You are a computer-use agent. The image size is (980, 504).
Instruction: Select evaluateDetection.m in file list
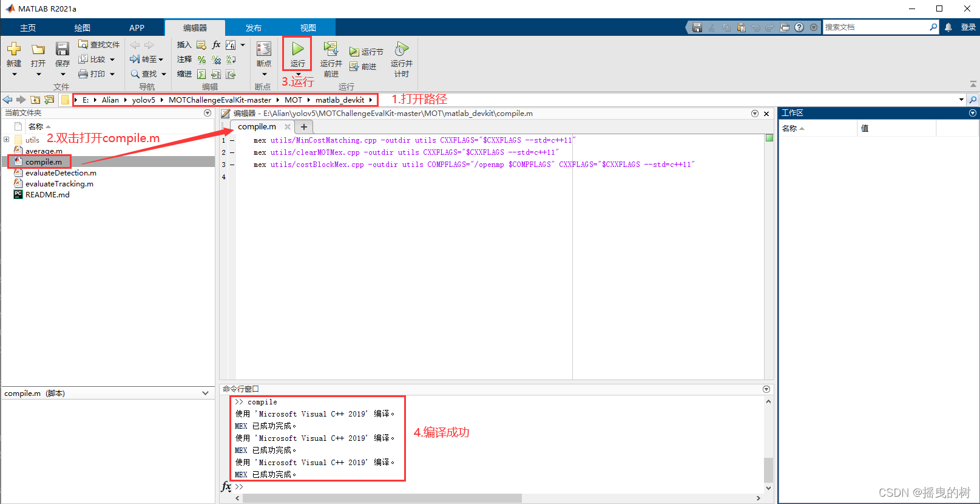61,173
